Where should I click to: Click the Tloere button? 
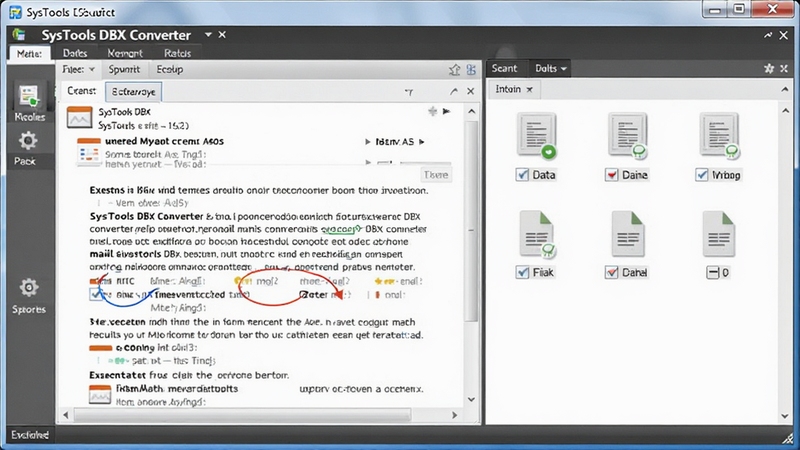click(436, 175)
